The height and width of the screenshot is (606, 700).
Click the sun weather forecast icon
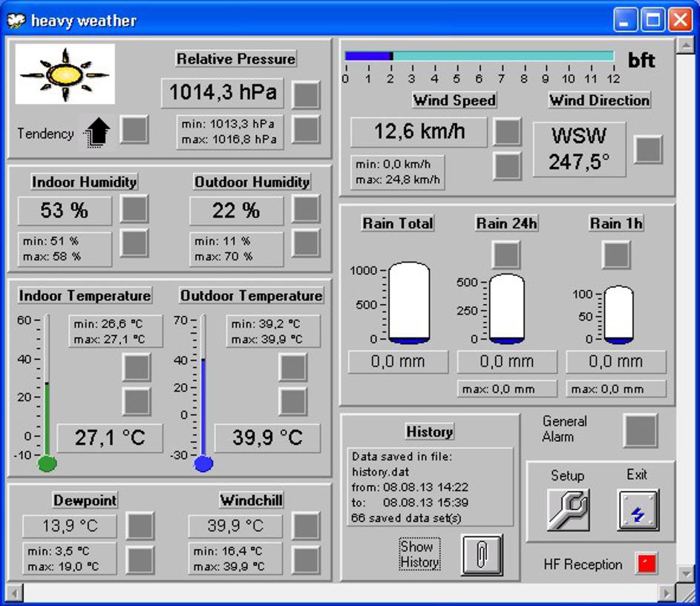click(x=65, y=74)
